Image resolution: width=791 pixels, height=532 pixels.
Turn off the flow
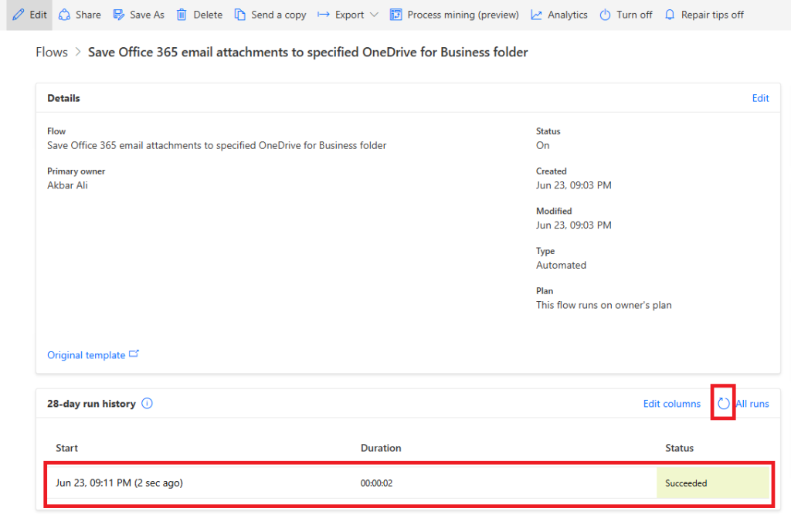coord(626,15)
